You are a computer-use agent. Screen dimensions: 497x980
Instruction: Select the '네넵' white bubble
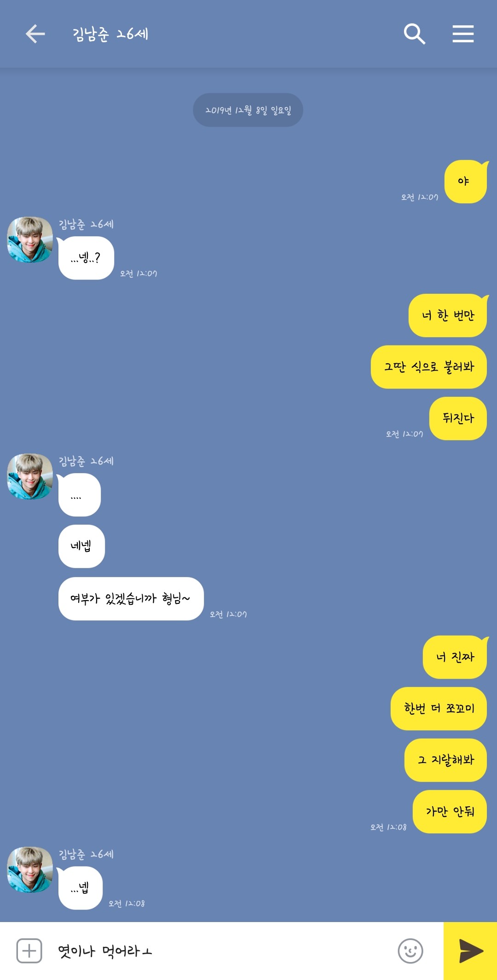click(x=81, y=546)
